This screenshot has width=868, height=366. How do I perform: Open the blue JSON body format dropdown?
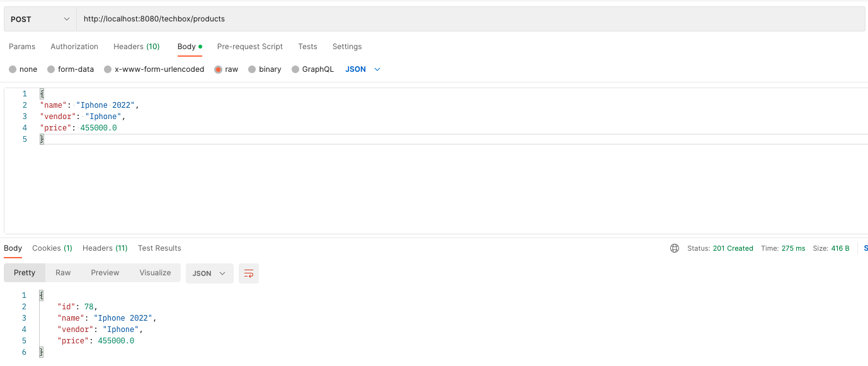click(363, 69)
